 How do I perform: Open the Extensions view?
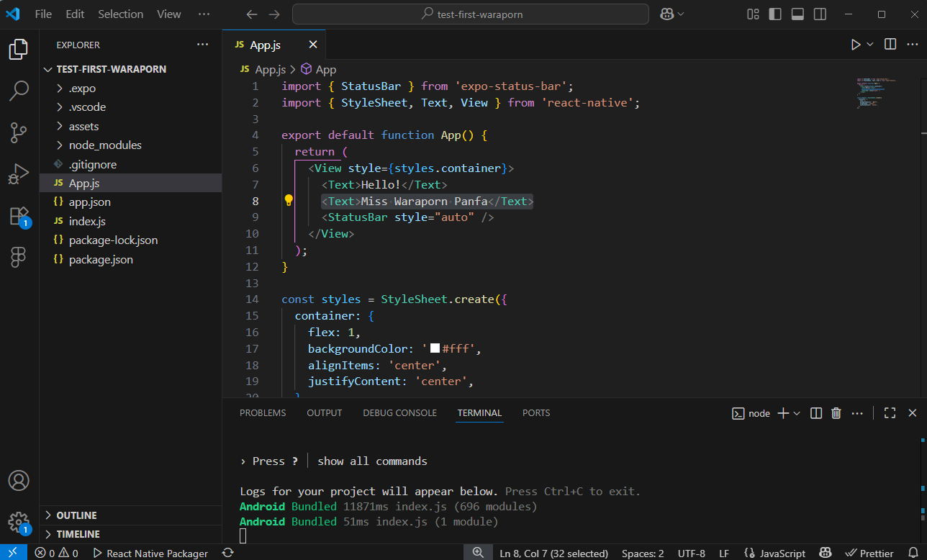19,216
